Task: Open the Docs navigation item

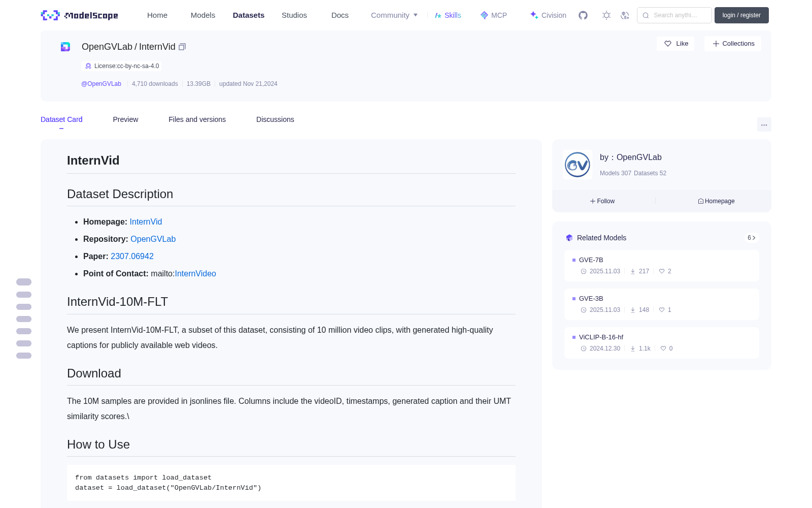Action: (x=340, y=15)
